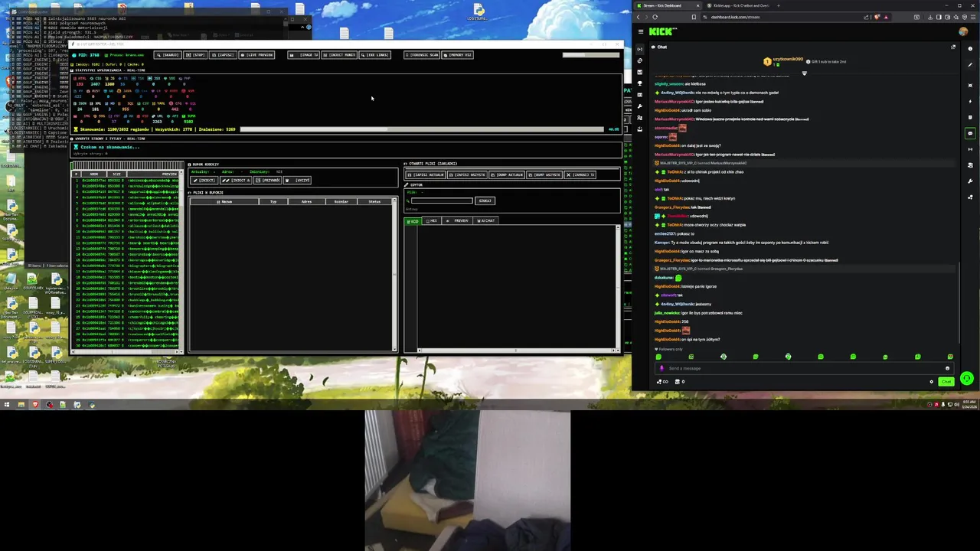Open Brave browser from the taskbar
Image resolution: width=980 pixels, height=551 pixels.
35,405
